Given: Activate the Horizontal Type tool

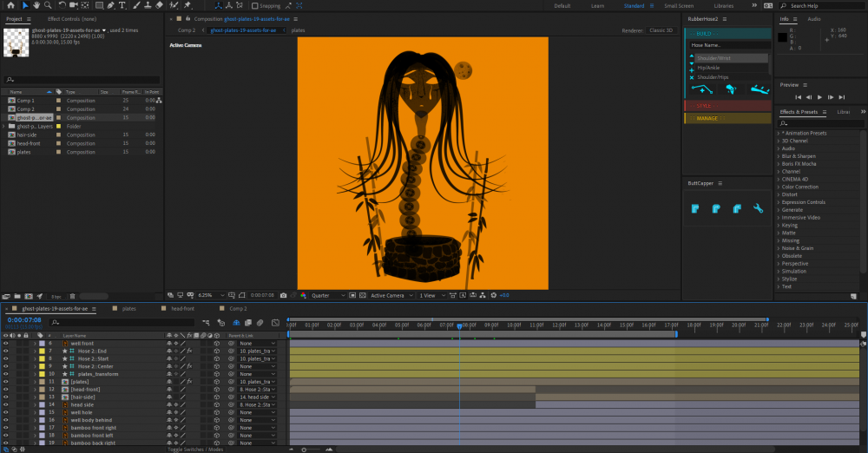Looking at the screenshot, I should pyautogui.click(x=122, y=5).
